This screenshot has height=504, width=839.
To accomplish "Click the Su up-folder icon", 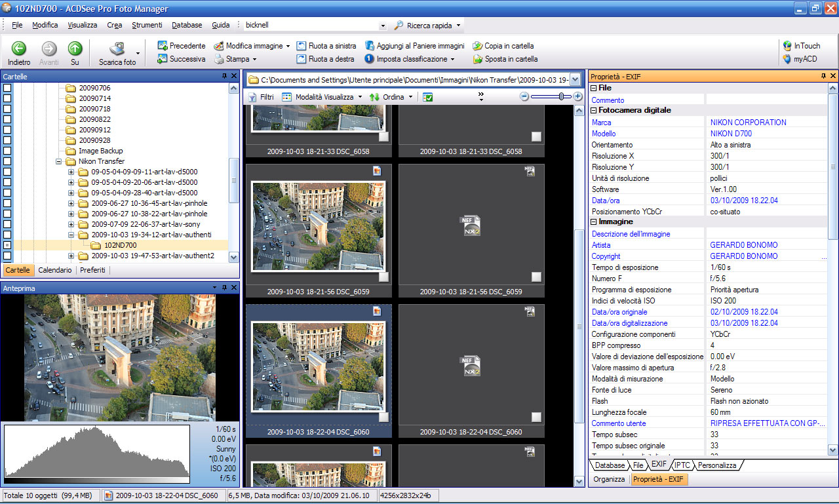I will tap(75, 48).
